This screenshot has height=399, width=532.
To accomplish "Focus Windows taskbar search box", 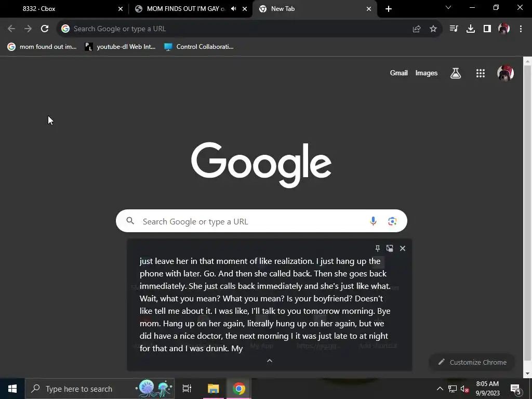I will coord(99,389).
